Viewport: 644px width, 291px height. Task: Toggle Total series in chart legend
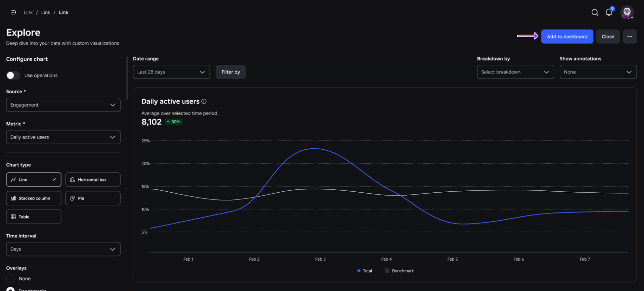(364, 271)
